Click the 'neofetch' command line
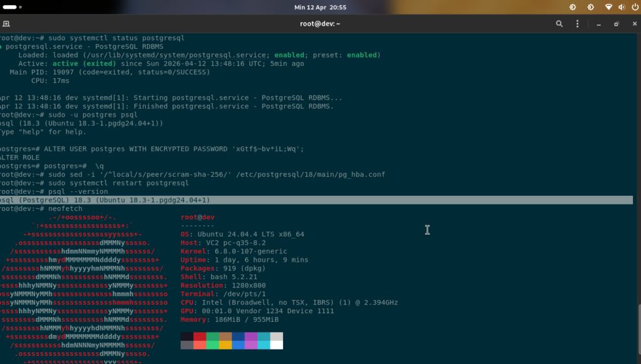641x364 pixels. click(65, 209)
